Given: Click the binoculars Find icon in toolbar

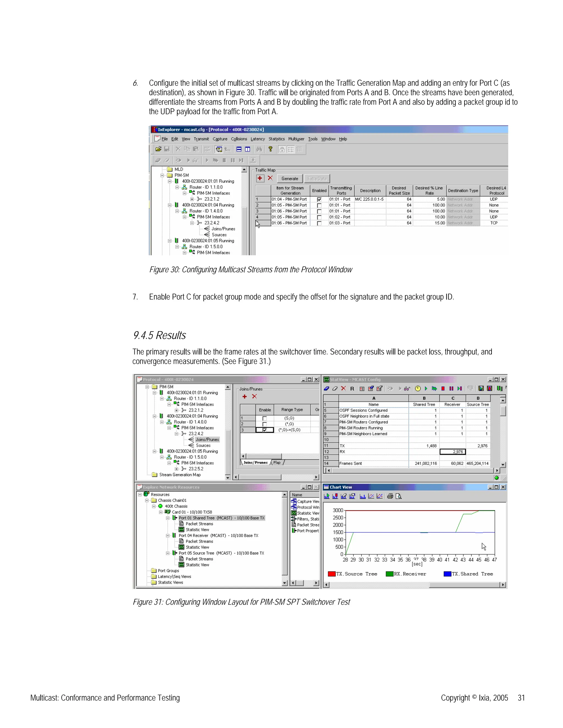Looking at the screenshot, I should click(259, 149).
